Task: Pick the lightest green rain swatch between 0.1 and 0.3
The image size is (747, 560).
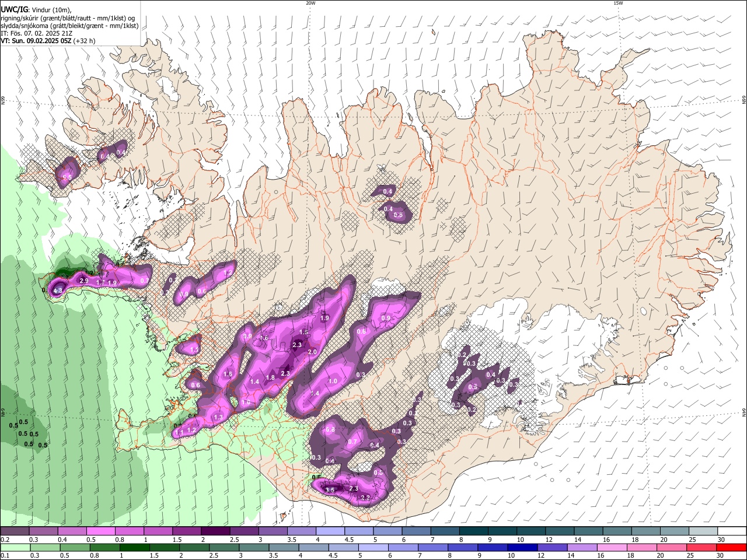Action: click(15, 548)
